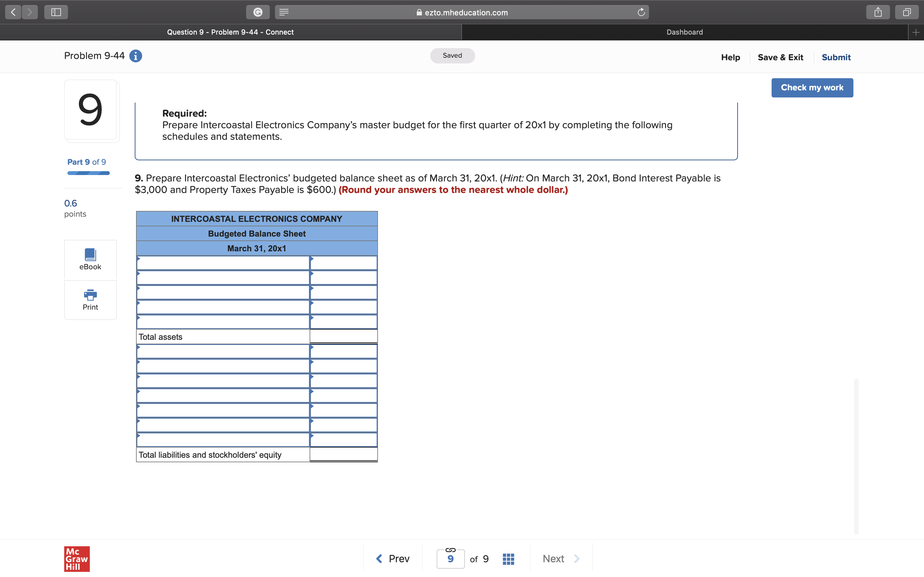Open the eBook resource

click(x=90, y=259)
